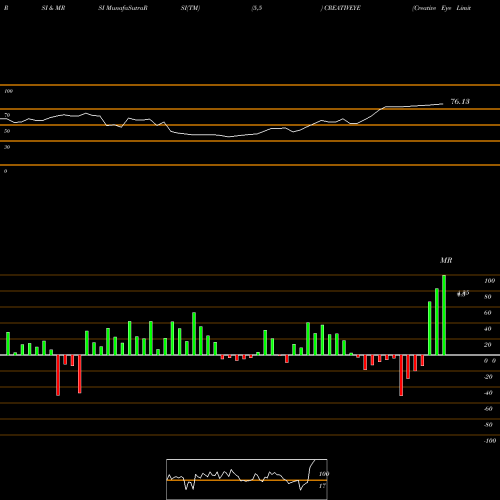Click the -60 label on MR right axis
Viewport: 500px width, 500px height.
click(x=488, y=409)
